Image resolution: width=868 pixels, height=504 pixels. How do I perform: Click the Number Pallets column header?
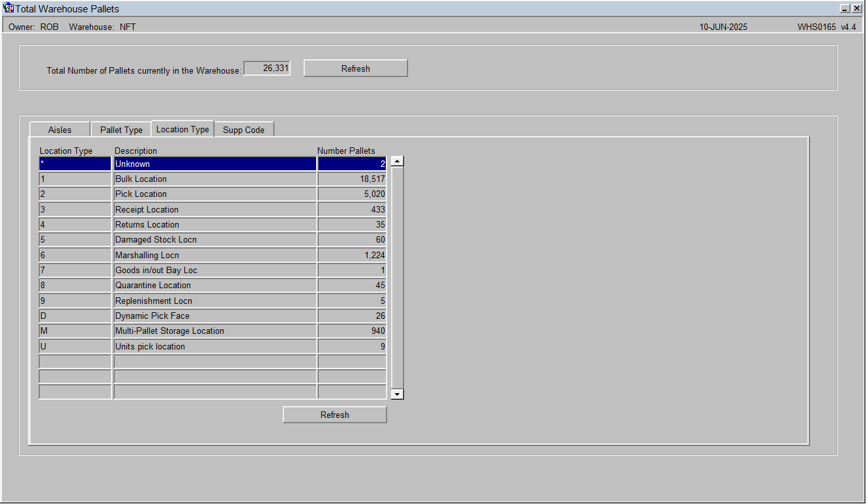click(346, 151)
